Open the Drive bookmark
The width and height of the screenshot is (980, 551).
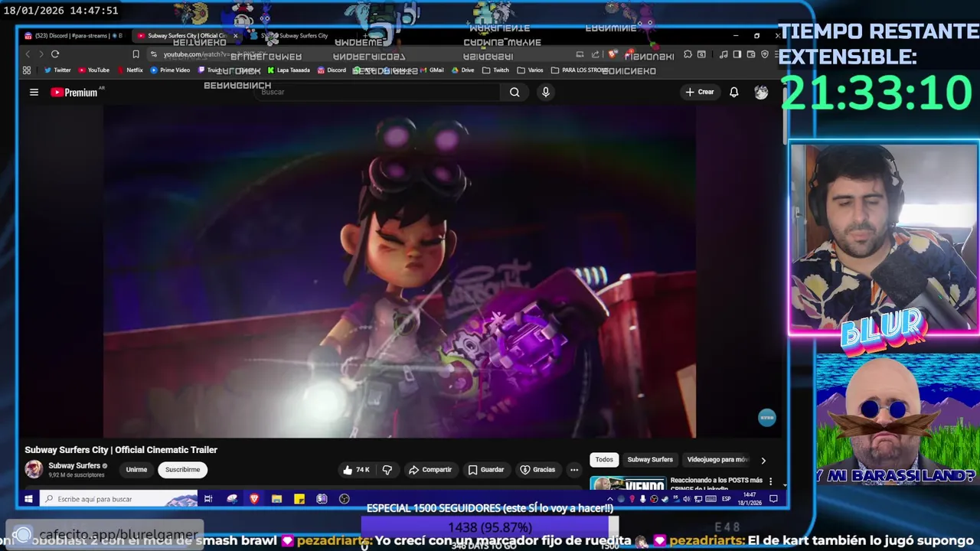(x=462, y=70)
